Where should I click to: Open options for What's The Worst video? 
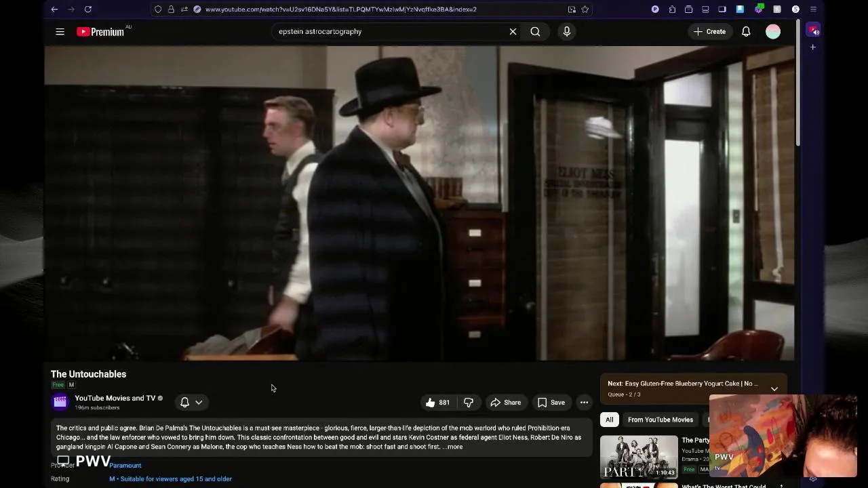[781, 485]
